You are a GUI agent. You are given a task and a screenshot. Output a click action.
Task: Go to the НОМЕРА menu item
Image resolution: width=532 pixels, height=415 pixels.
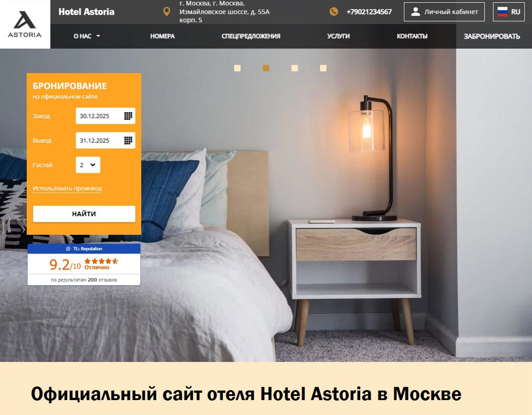(163, 36)
